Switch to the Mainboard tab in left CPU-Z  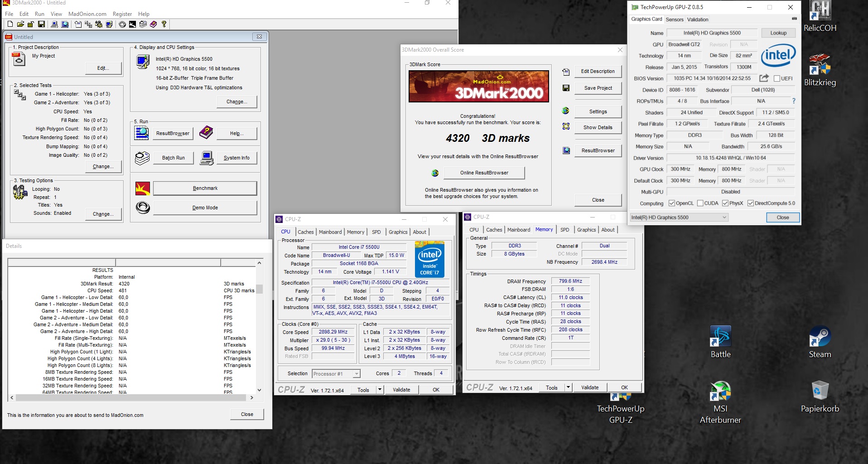pos(330,232)
